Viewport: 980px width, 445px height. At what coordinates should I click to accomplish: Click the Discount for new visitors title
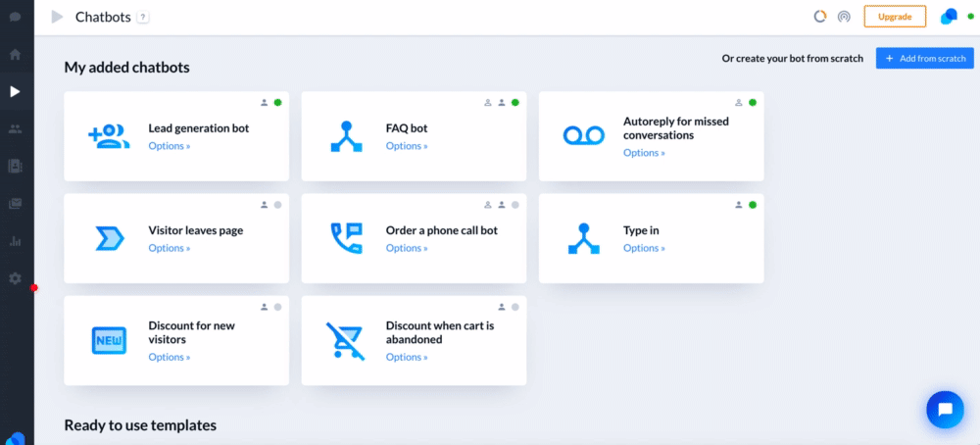[x=191, y=332]
